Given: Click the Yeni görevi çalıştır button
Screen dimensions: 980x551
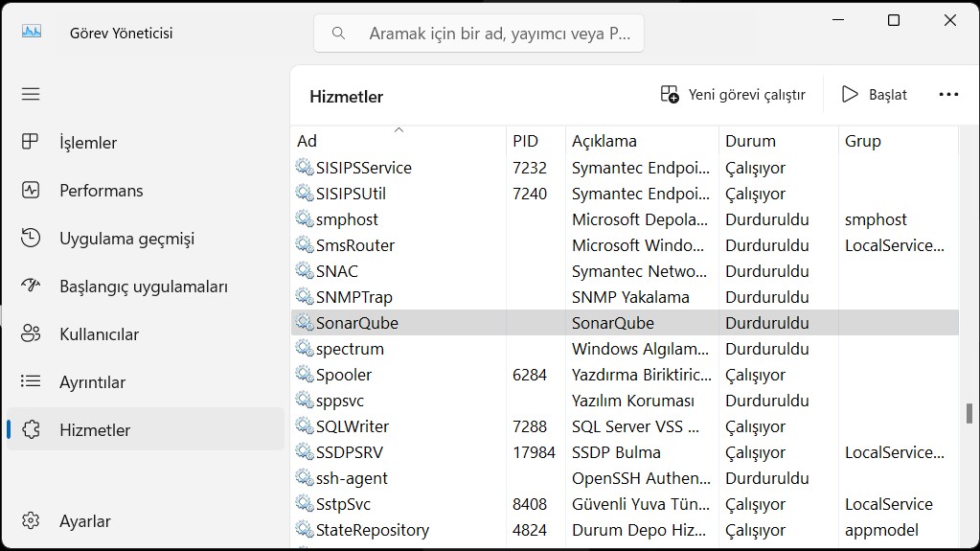Looking at the screenshot, I should [x=733, y=95].
